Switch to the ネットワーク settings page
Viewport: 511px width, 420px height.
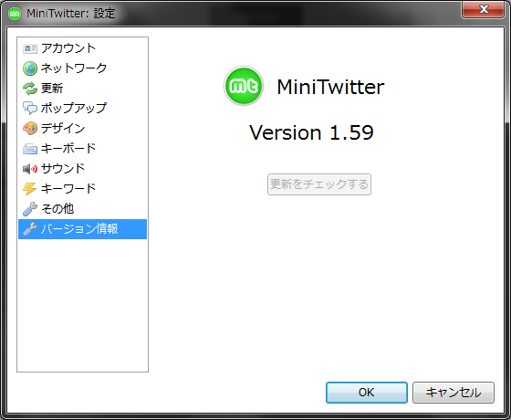82,68
